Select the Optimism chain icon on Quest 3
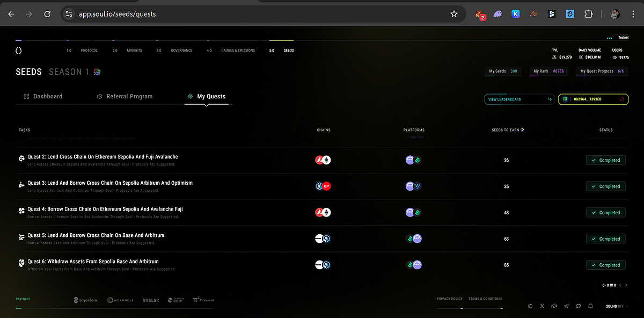The image size is (644, 318). pyautogui.click(x=327, y=186)
